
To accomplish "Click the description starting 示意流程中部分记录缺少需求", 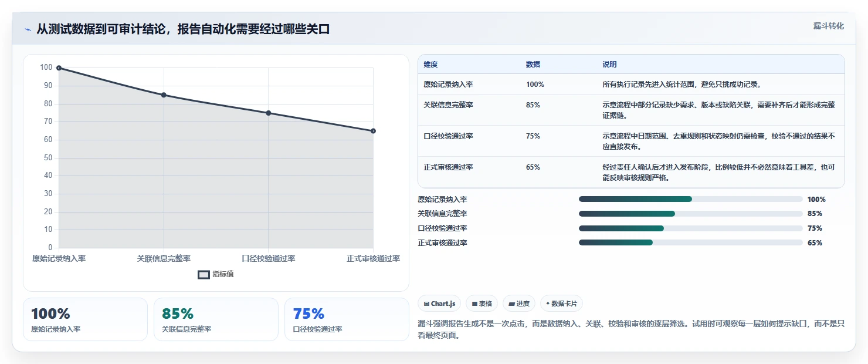I will [x=719, y=110].
